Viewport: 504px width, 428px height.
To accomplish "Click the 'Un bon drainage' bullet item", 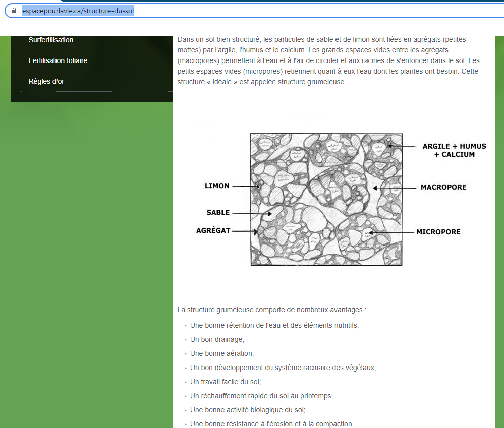I will [217, 340].
